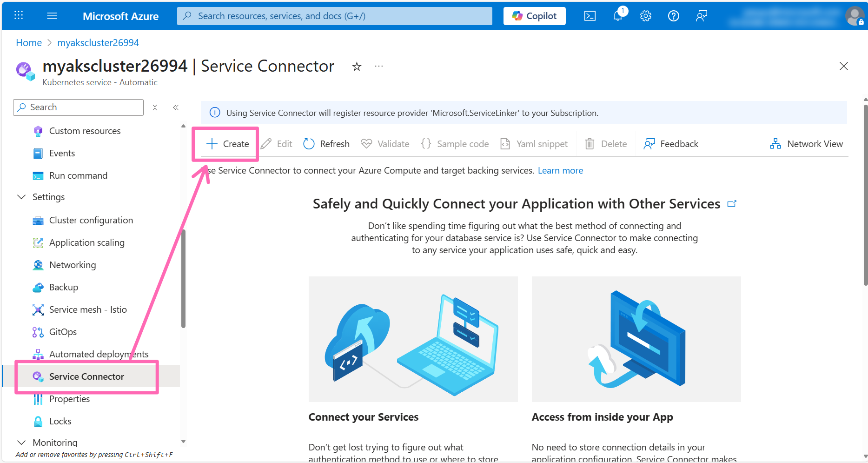
Task: Collapse the sidebar with double chevron
Action: 176,107
